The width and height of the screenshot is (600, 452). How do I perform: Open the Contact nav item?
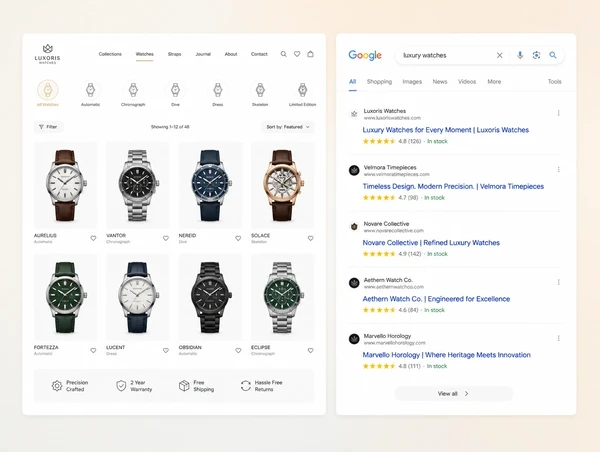coord(259,54)
